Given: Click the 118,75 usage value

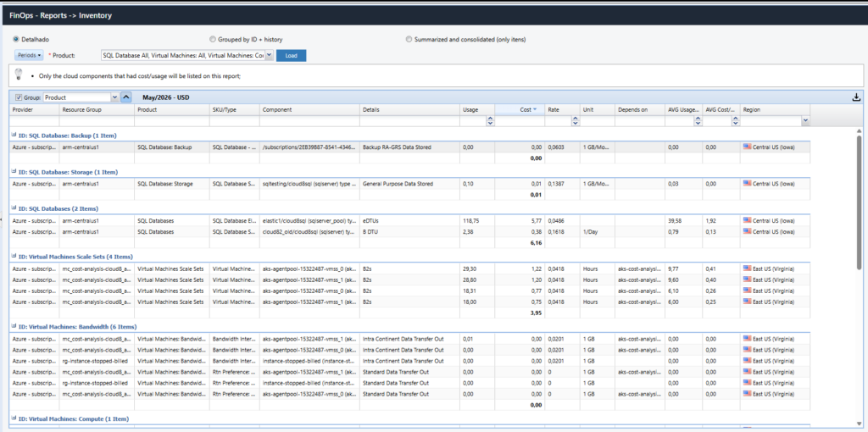Looking at the screenshot, I should tap(471, 220).
